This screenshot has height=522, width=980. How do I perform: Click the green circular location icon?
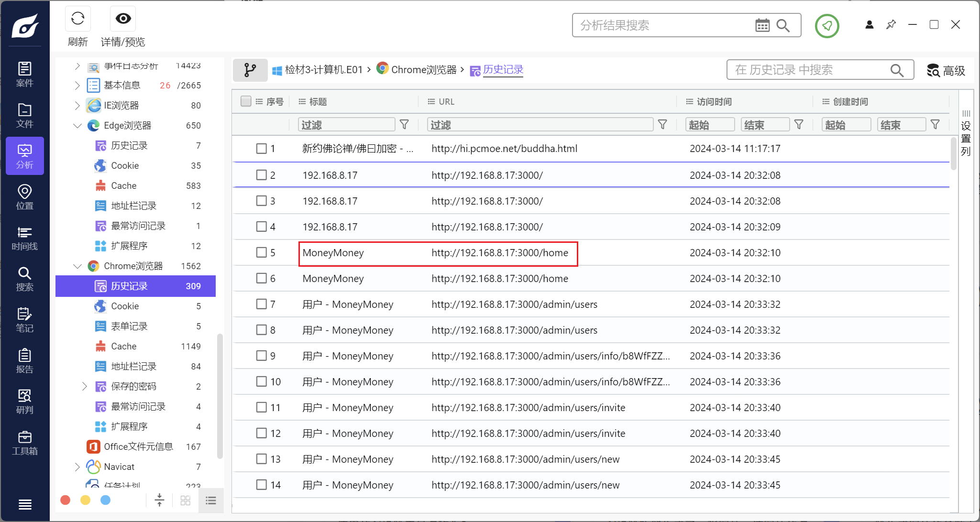(x=827, y=25)
